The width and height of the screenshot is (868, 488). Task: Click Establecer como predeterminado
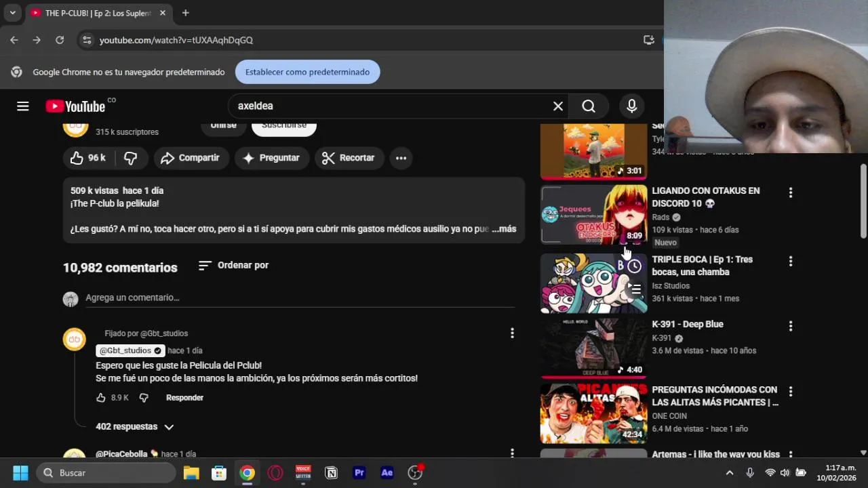(x=307, y=72)
